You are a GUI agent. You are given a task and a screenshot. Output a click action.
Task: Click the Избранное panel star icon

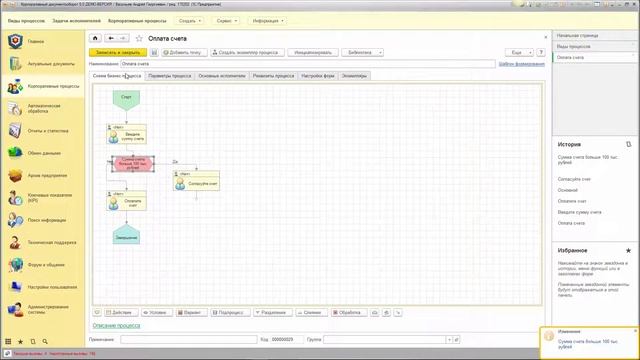coord(629,251)
